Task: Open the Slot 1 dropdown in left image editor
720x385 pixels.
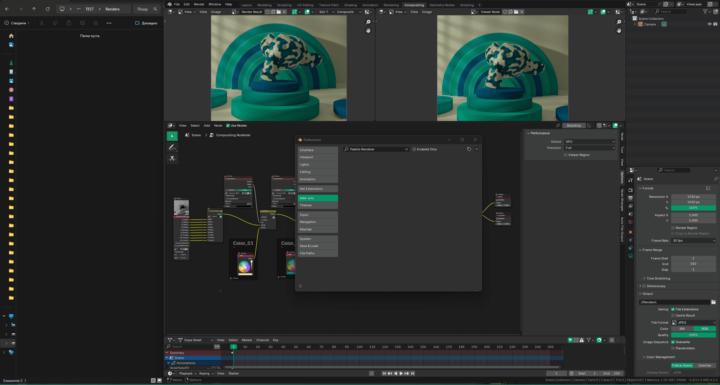Action: click(x=325, y=12)
